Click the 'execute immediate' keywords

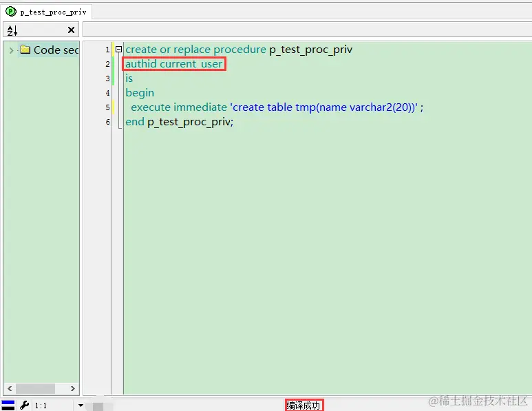[179, 107]
